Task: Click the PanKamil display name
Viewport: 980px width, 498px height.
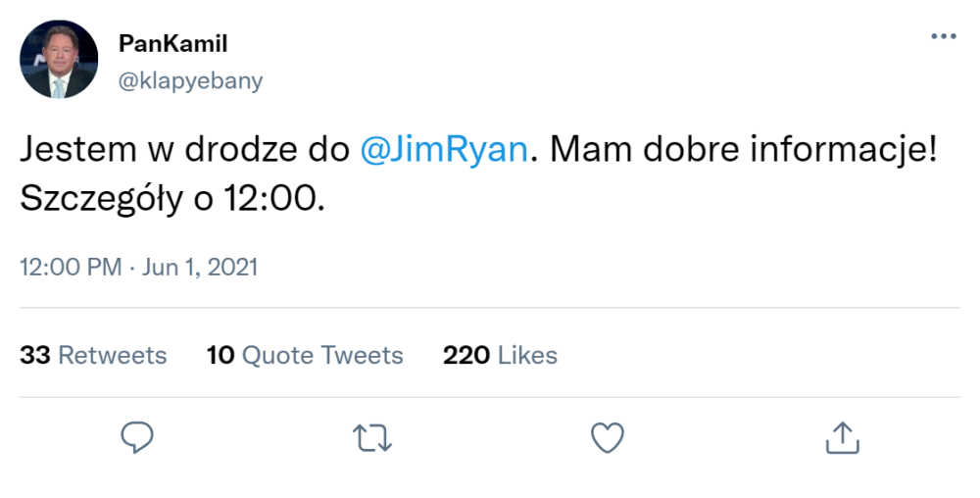Action: pyautogui.click(x=173, y=43)
